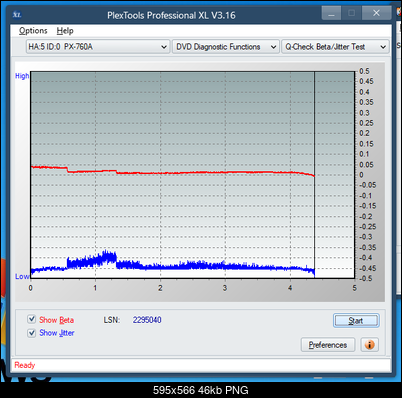The image size is (402, 398).
Task: Click the LSN: label
Action: point(111,320)
